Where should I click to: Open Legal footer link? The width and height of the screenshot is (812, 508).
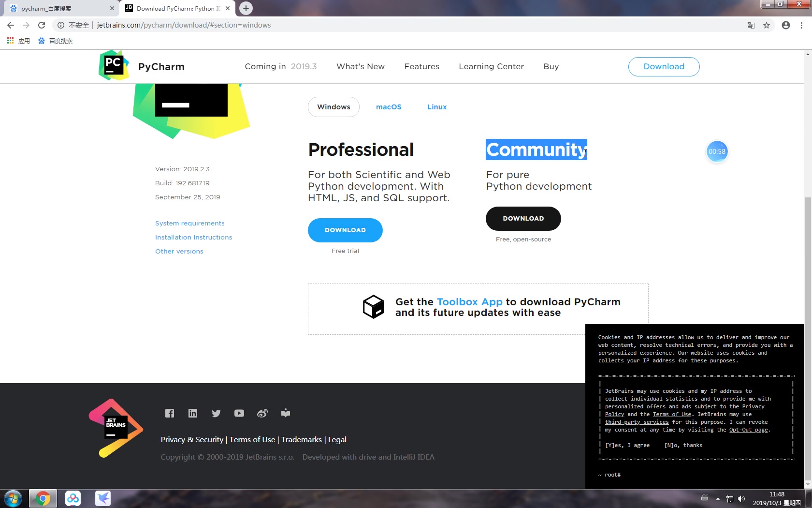(337, 439)
